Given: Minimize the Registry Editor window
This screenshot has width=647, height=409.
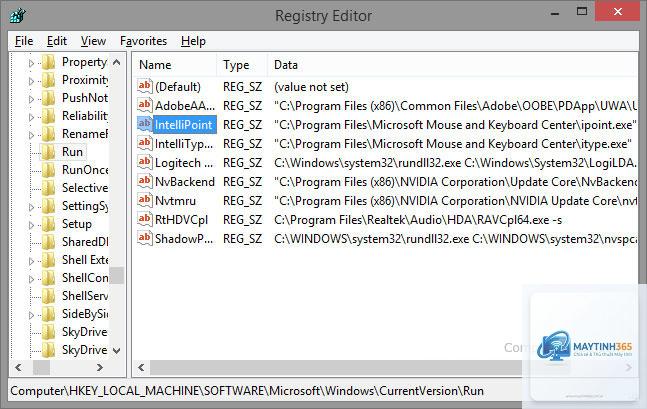Looking at the screenshot, I should pyautogui.click(x=555, y=12).
